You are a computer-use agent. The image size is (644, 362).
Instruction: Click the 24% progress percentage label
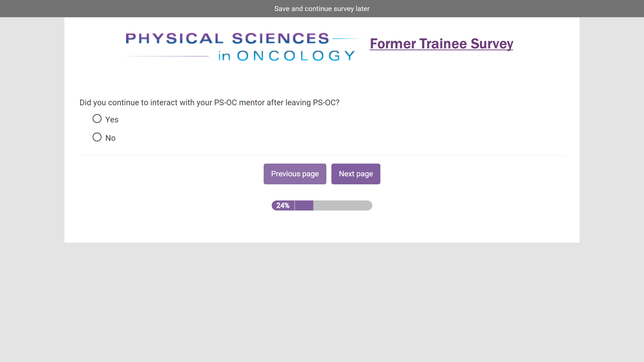(x=283, y=205)
